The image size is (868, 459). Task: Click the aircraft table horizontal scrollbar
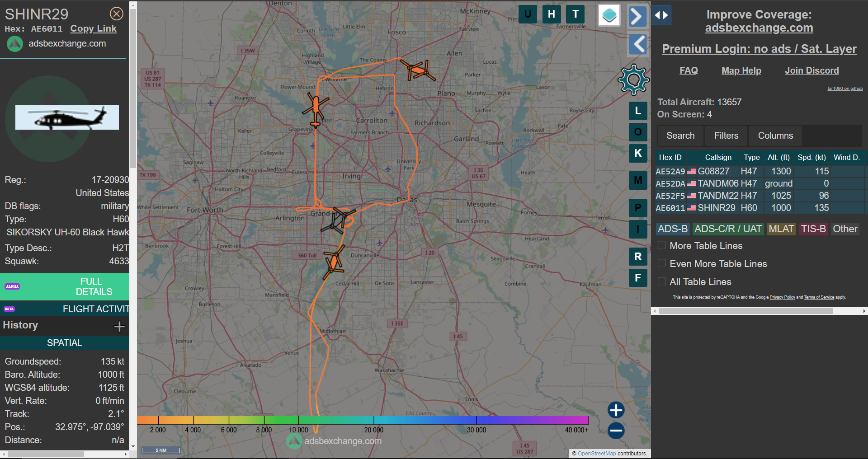[x=745, y=311]
